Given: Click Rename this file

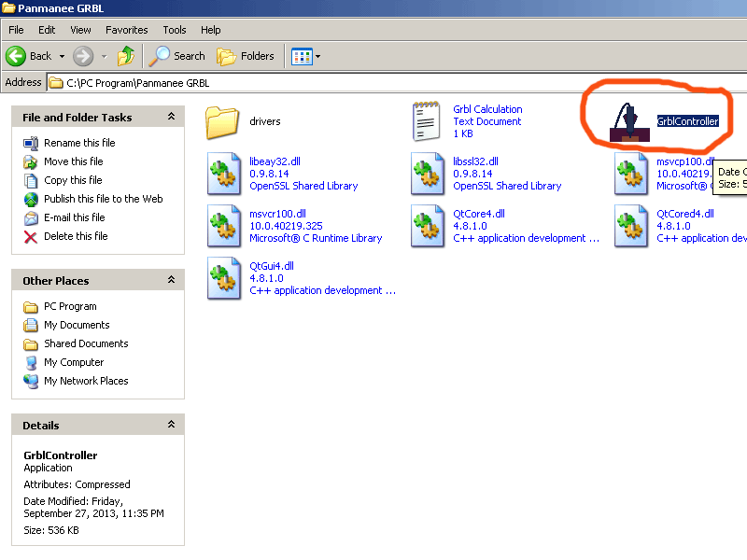Looking at the screenshot, I should pos(79,143).
